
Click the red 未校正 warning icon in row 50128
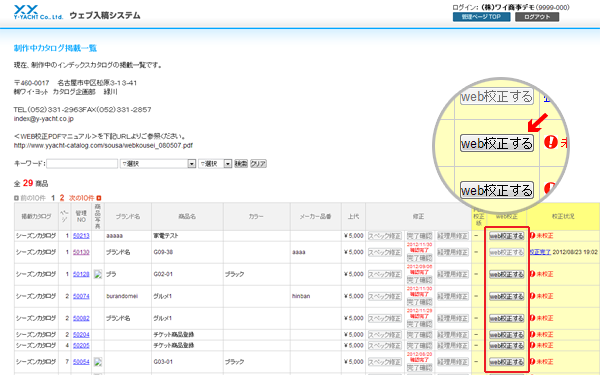tap(532, 274)
